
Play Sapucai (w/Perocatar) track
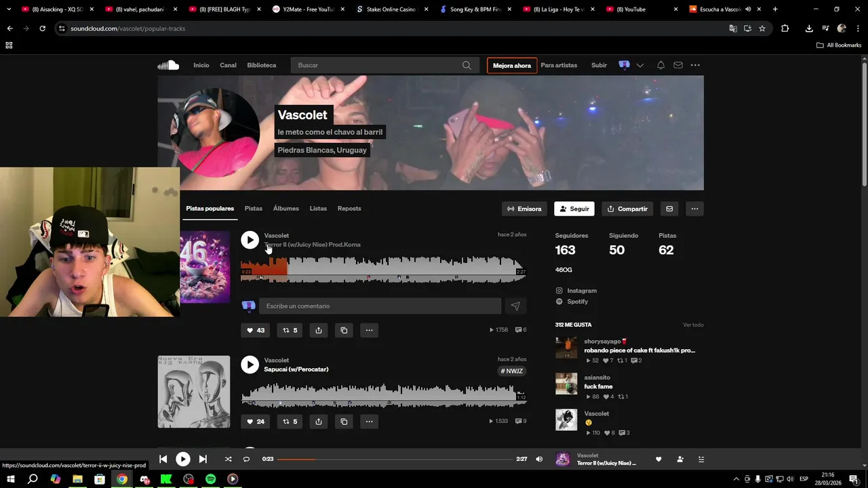click(x=250, y=365)
